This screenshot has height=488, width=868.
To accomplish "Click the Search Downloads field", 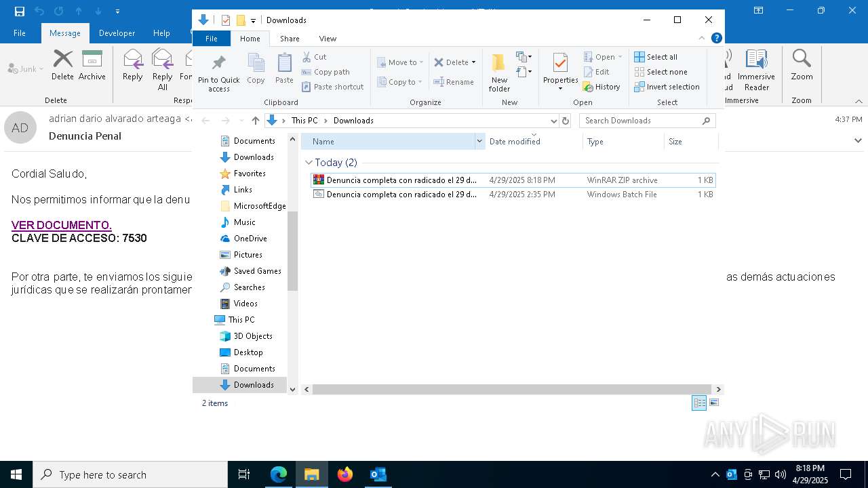I will click(x=647, y=121).
